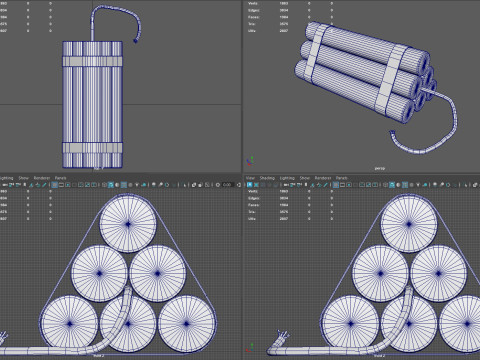Click the Tris label in bottom-right viewport HUD

[x=252, y=212]
